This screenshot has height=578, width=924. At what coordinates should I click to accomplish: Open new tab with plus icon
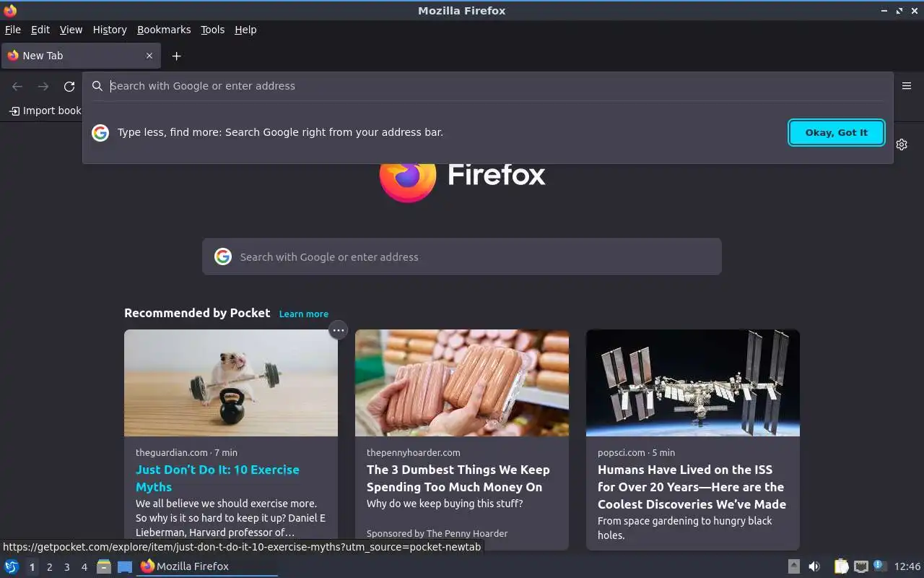pyautogui.click(x=176, y=56)
